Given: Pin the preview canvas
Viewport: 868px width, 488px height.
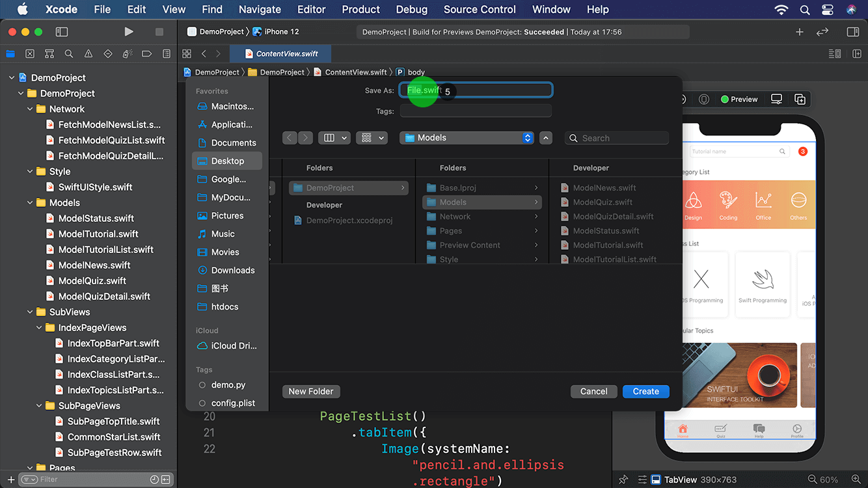Looking at the screenshot, I should [x=623, y=480].
